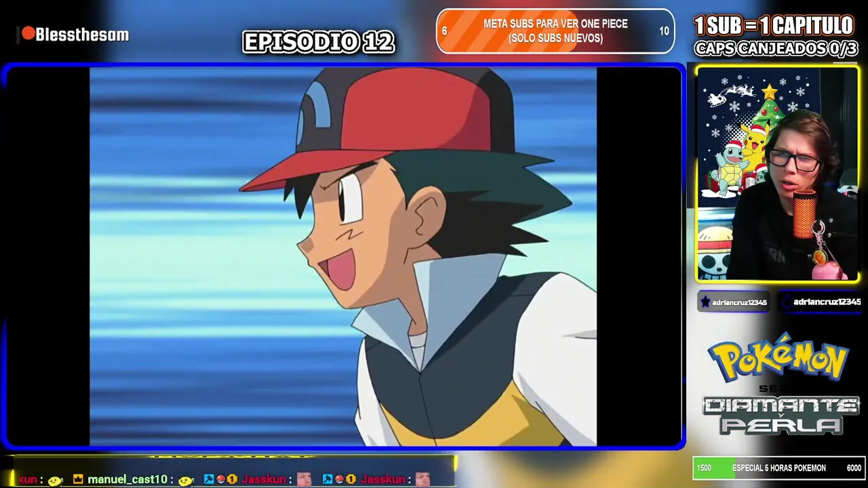Screen dimensions: 868x488
Task: Click the EPISODIO 12 title text
Action: coord(318,42)
